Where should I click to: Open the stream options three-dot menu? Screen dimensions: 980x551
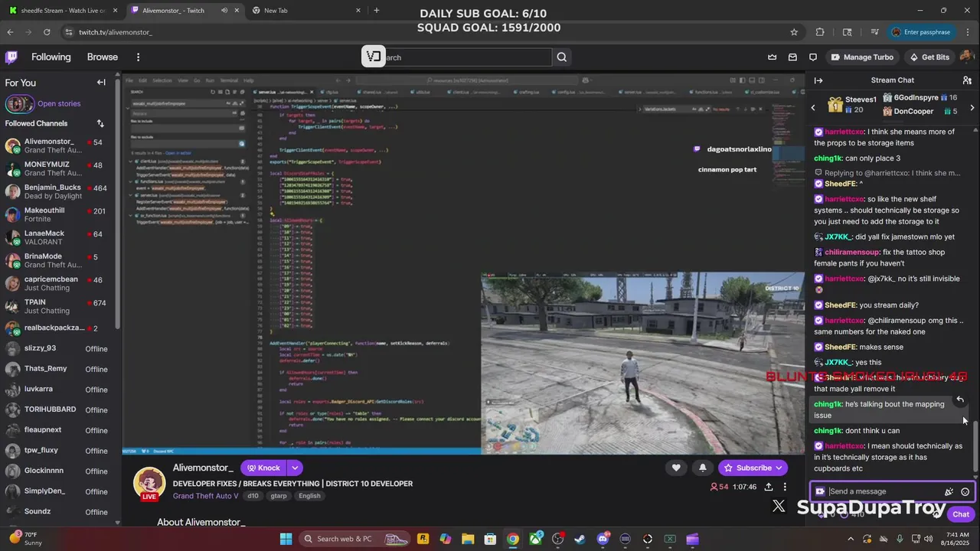coord(785,487)
